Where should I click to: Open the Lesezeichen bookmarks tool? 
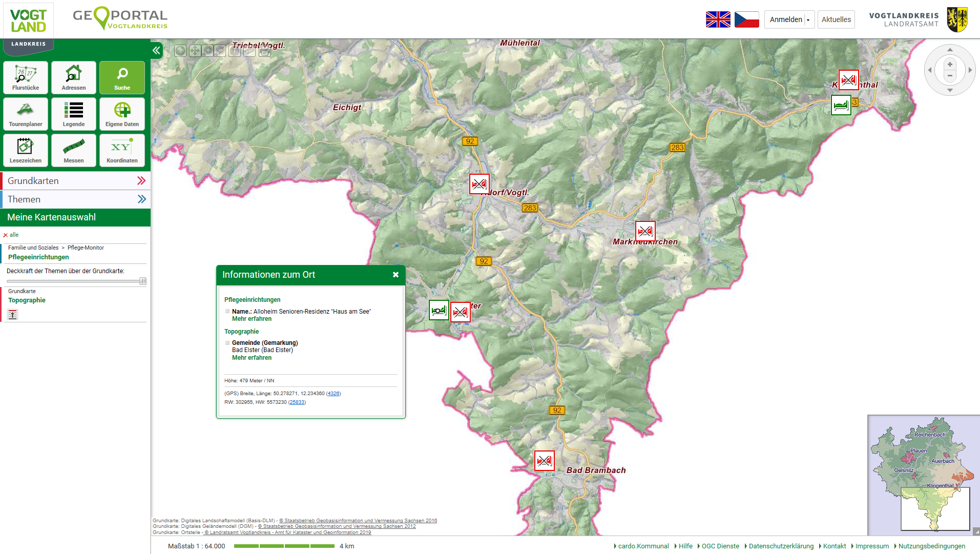click(26, 150)
